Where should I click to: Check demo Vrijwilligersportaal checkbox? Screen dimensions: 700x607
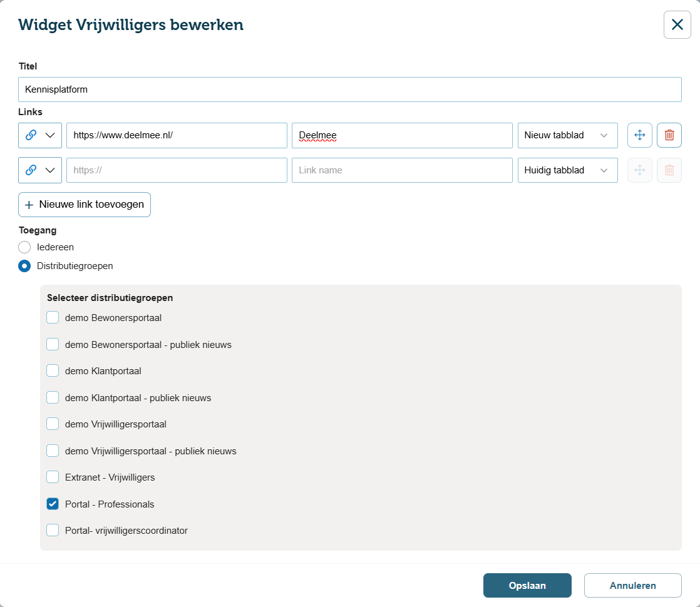(53, 424)
